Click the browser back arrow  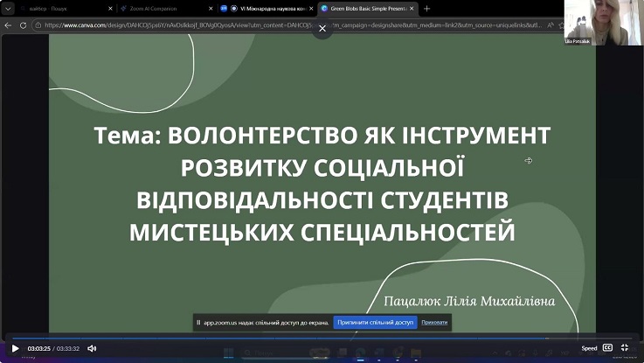point(9,25)
